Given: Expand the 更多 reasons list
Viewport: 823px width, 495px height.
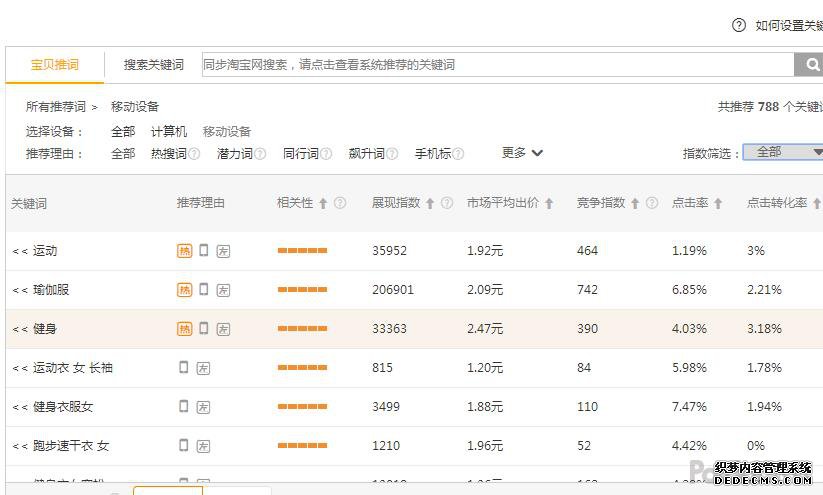Looking at the screenshot, I should (x=522, y=153).
